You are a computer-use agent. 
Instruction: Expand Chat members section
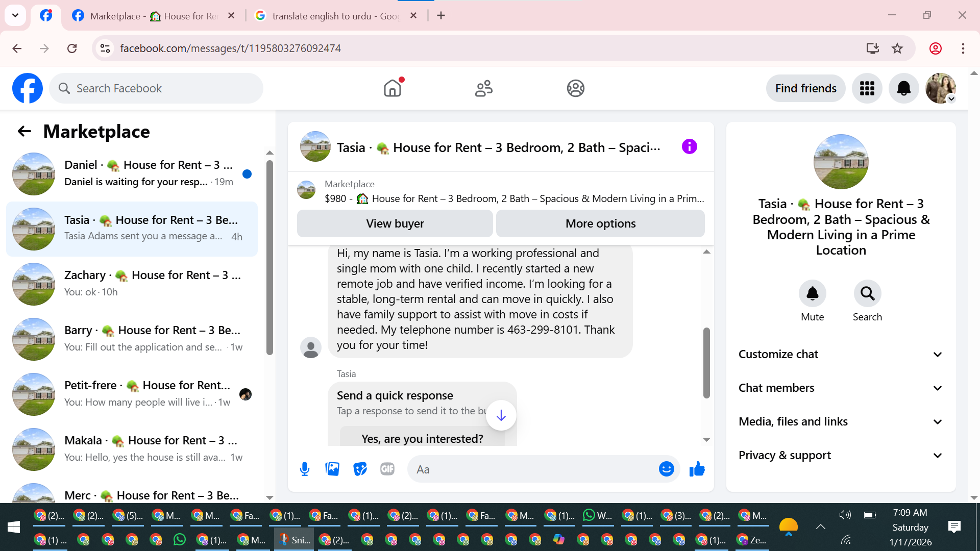[840, 388]
